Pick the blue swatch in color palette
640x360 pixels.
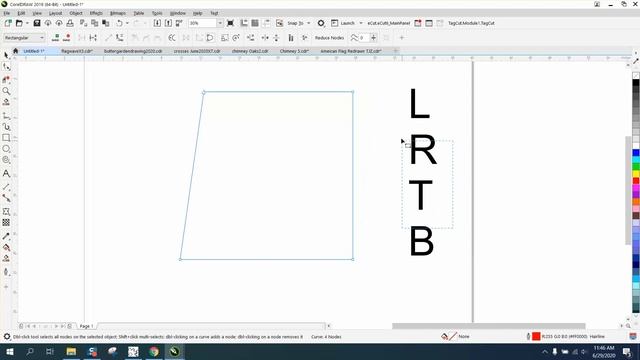636,153
